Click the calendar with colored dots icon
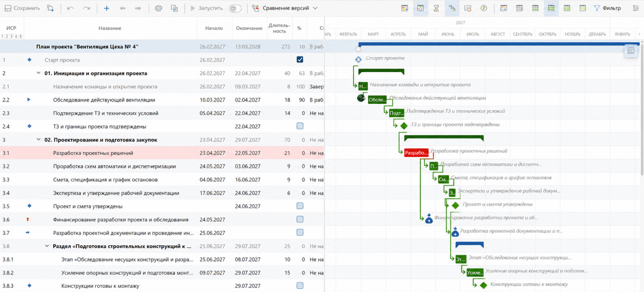 click(x=405, y=8)
